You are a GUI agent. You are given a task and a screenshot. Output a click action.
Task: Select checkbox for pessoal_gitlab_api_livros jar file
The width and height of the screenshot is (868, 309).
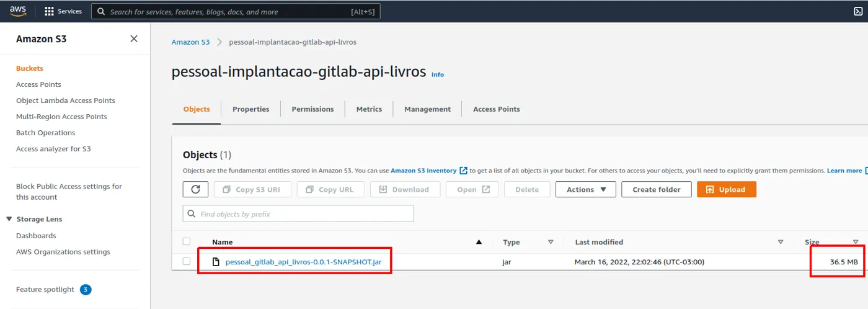[x=187, y=261]
